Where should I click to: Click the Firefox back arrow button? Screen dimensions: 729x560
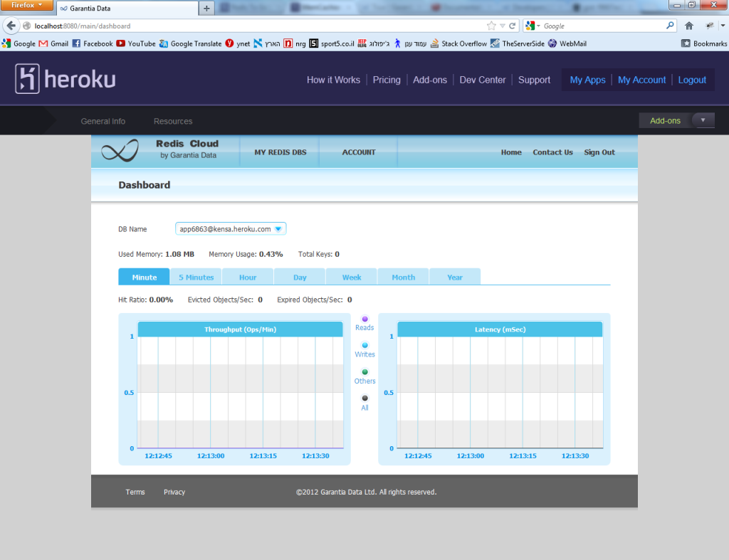click(x=11, y=26)
